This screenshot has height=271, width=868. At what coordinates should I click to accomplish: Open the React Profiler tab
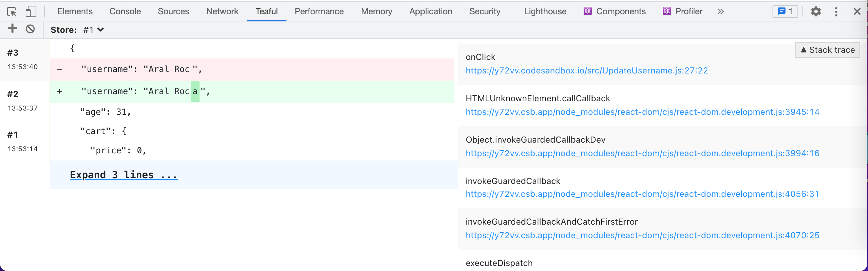(682, 11)
